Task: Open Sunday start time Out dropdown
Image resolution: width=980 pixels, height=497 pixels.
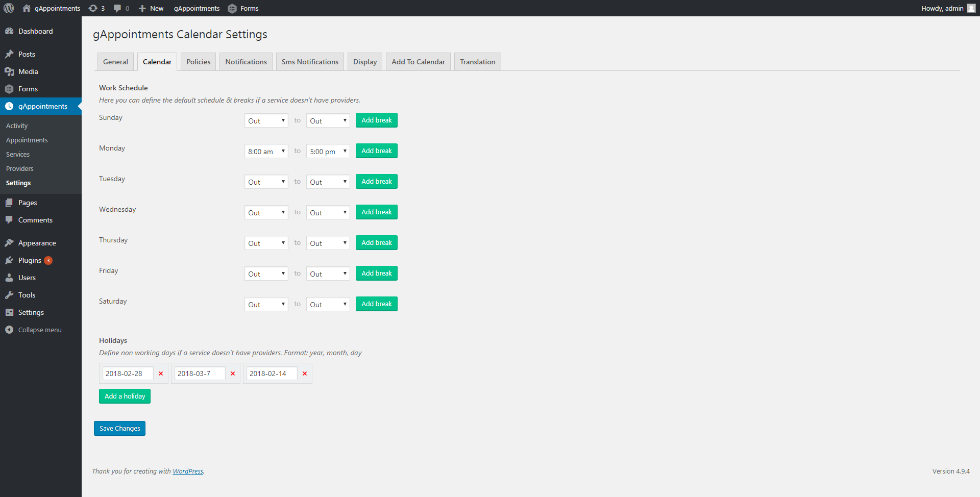Action: [x=266, y=120]
